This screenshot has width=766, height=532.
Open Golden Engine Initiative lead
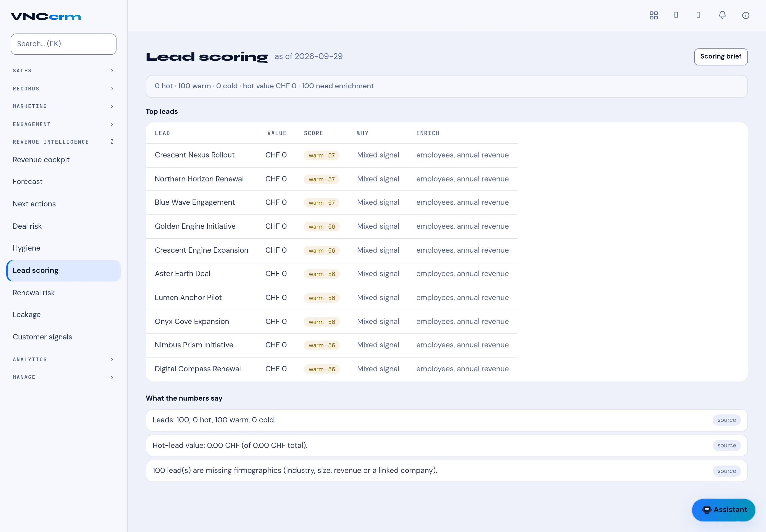pyautogui.click(x=195, y=226)
